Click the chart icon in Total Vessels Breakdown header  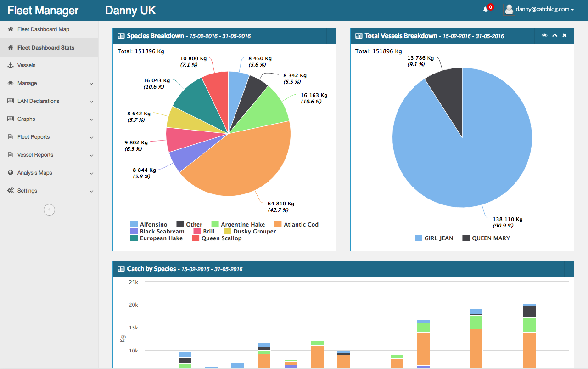359,36
